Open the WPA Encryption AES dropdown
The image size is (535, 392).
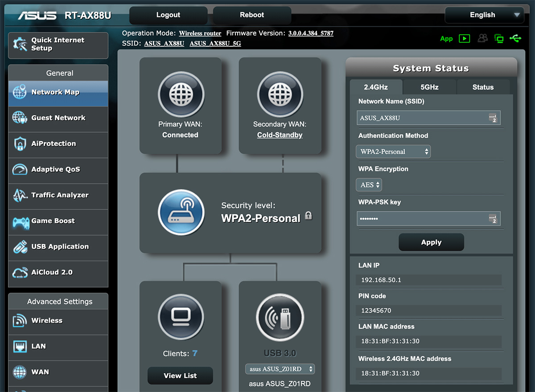click(x=369, y=185)
